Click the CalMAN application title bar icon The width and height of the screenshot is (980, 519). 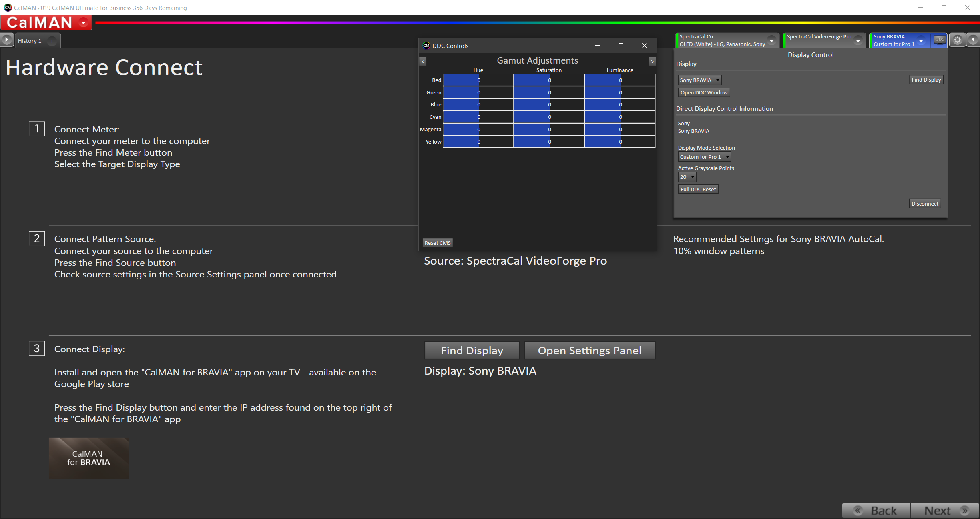click(8, 8)
